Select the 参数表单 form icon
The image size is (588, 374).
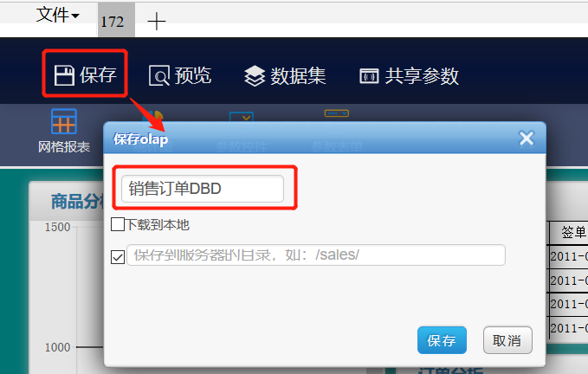tap(336, 113)
